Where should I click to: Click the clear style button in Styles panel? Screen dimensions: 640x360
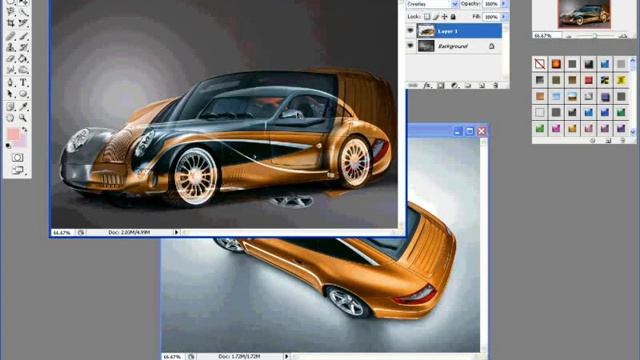[593, 140]
